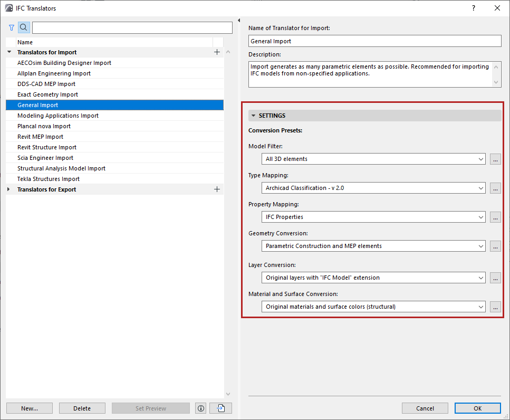Click the translator list scroll down arrow
Image resolution: width=510 pixels, height=420 pixels.
point(228,394)
